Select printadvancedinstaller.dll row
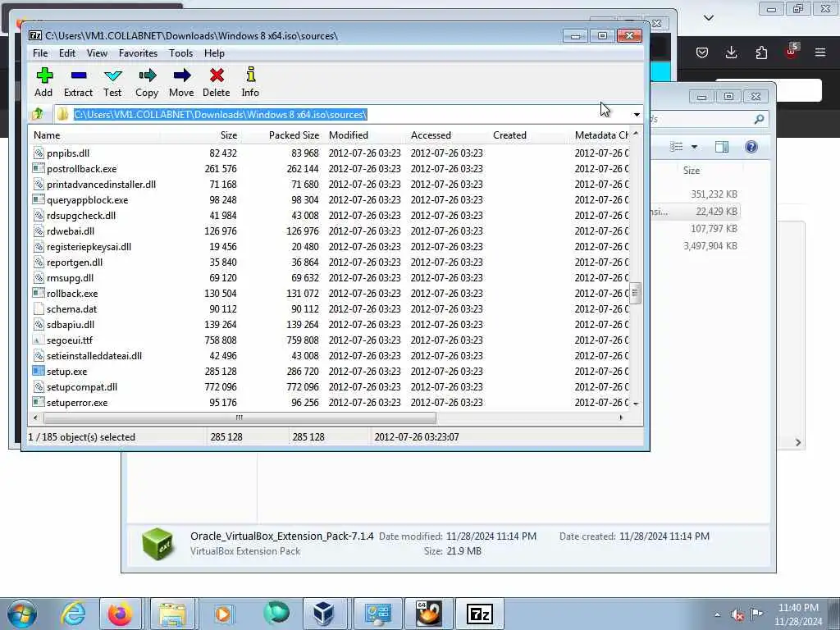 330,185
